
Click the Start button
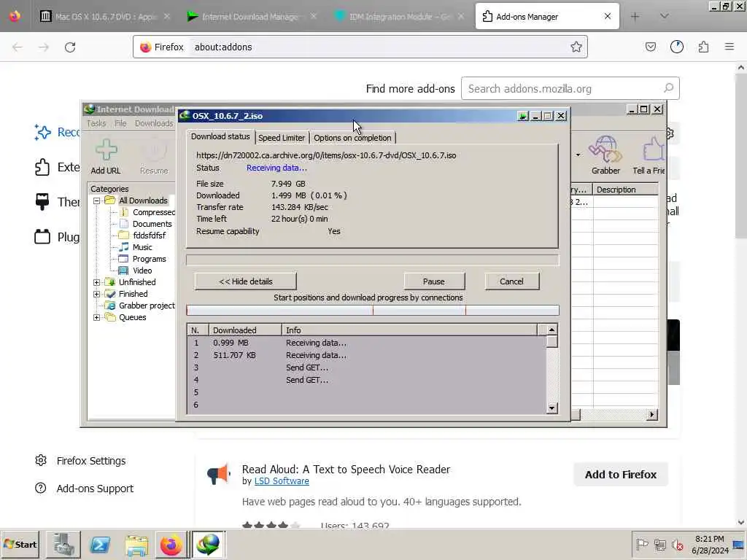click(x=20, y=544)
